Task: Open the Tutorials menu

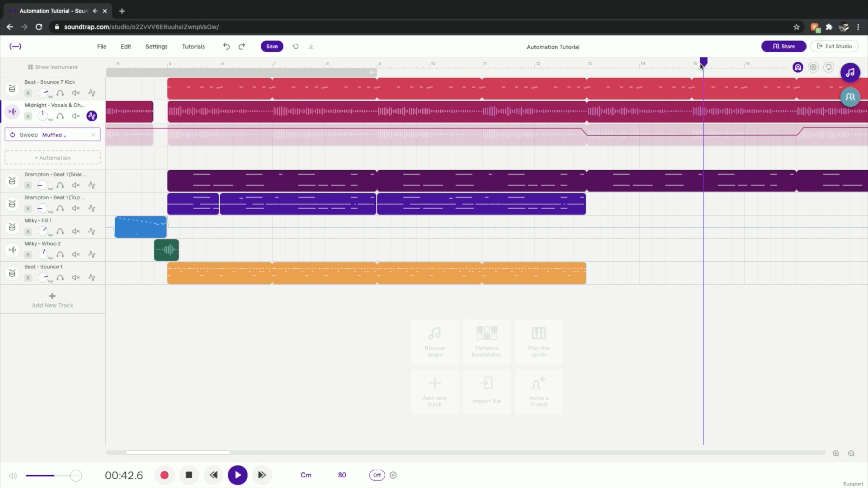Action: point(193,46)
